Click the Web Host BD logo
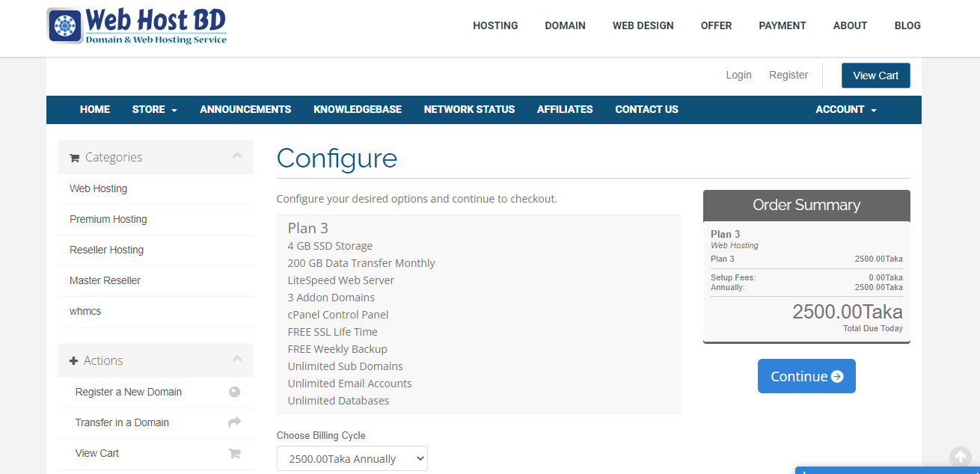Image resolution: width=980 pixels, height=474 pixels. coord(136,25)
